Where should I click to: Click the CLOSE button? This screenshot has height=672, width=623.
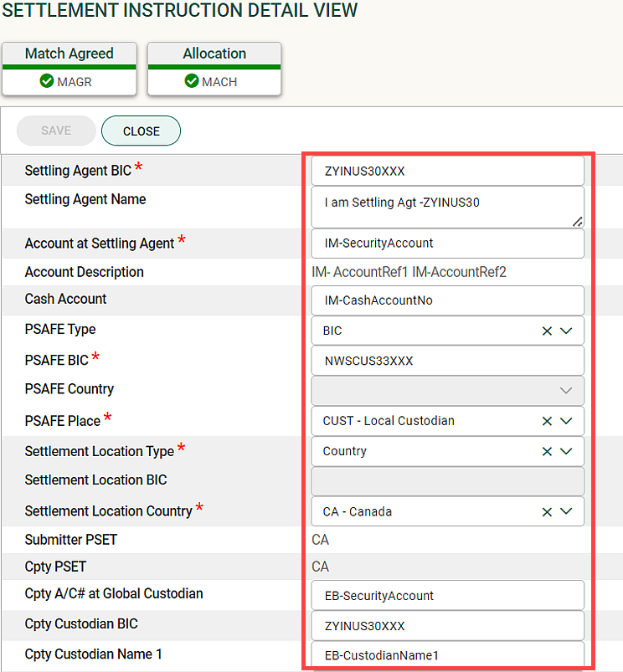click(141, 131)
